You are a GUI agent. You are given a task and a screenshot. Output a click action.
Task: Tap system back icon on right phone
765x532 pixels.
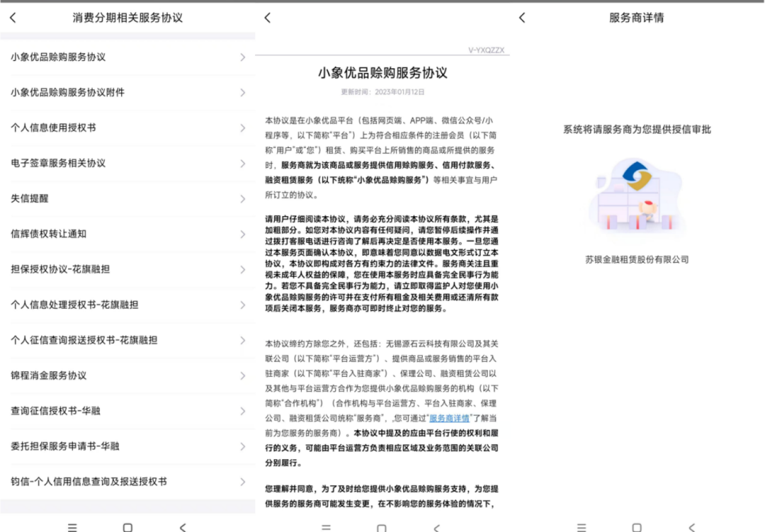pos(692,528)
